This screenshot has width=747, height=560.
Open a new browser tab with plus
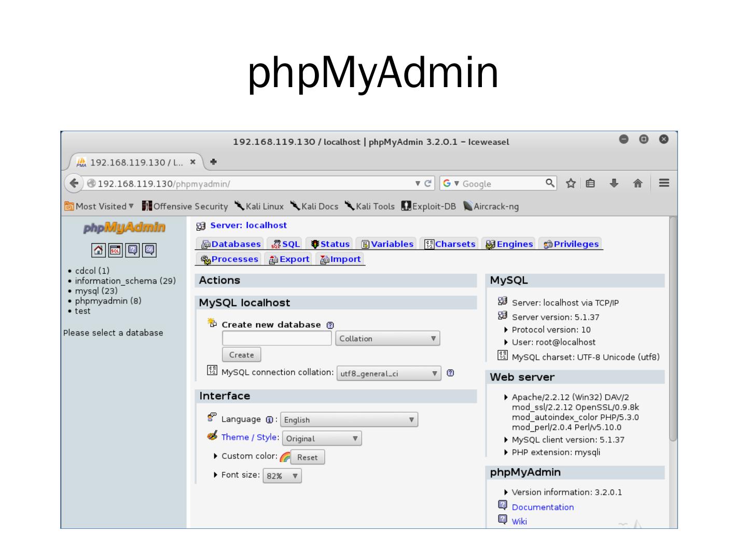pos(213,162)
